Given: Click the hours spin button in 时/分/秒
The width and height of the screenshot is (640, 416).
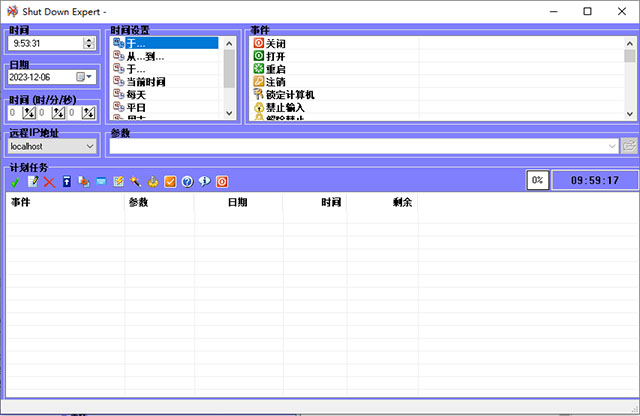Looking at the screenshot, I should (29, 113).
